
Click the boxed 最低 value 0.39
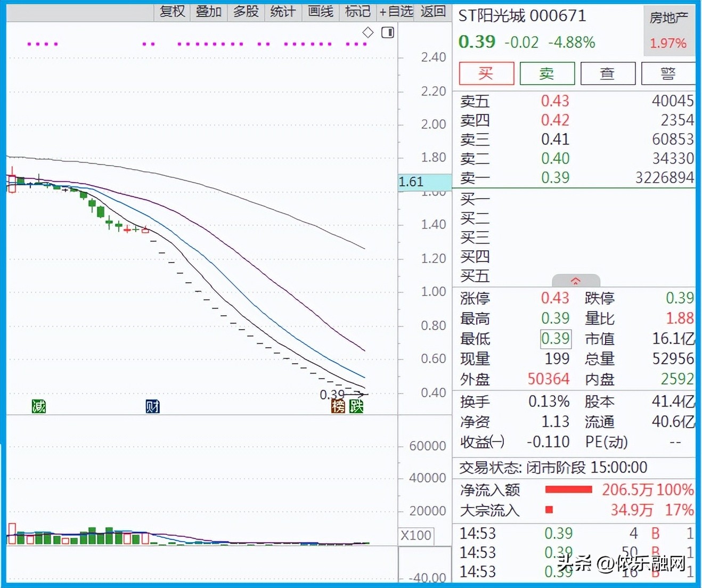[556, 338]
